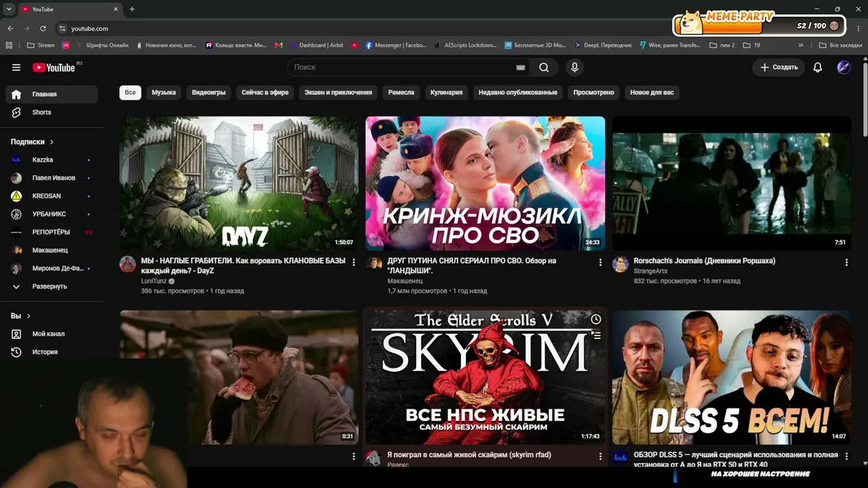Select the Музыка filter chip

pos(163,92)
